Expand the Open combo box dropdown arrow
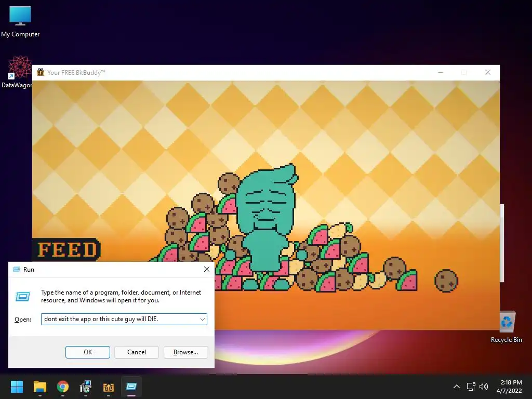Screen dimensions: 532x399 point(202,320)
